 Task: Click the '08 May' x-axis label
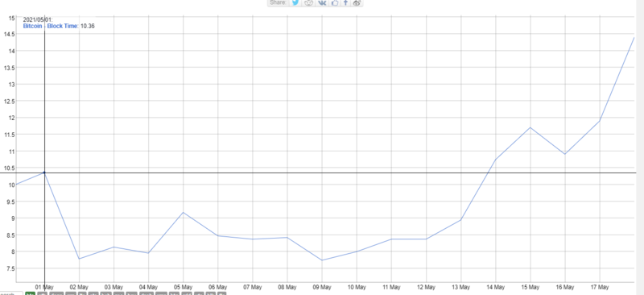click(x=287, y=287)
